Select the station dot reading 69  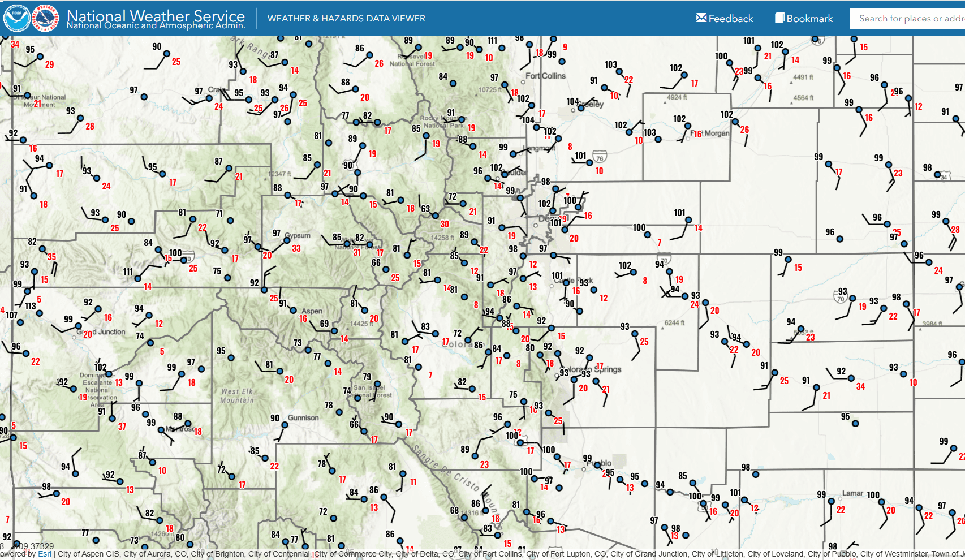(x=334, y=331)
